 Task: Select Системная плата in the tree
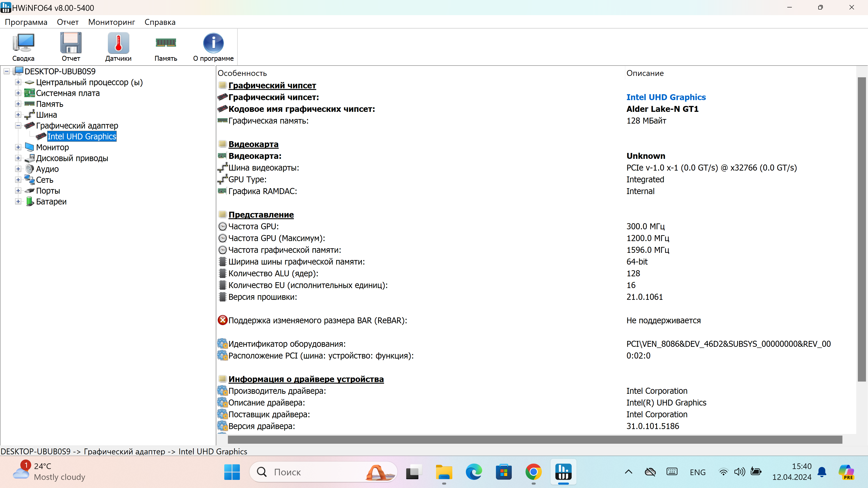(x=68, y=93)
